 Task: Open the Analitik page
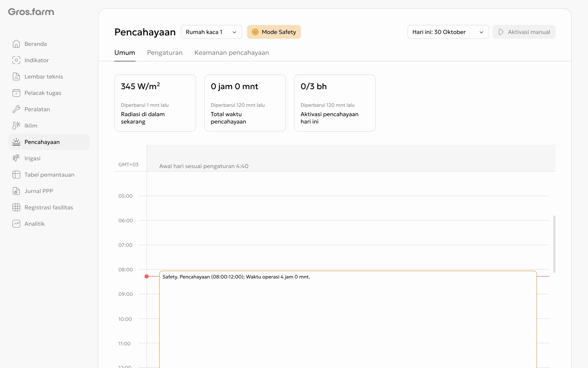tap(49, 224)
